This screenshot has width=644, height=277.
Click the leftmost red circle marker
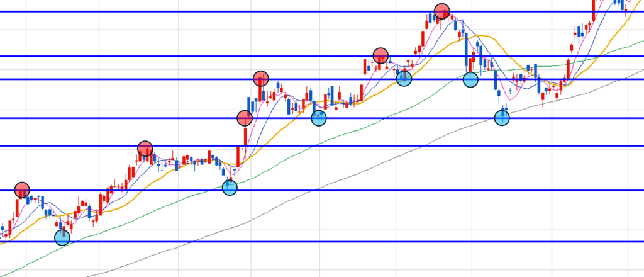point(22,189)
